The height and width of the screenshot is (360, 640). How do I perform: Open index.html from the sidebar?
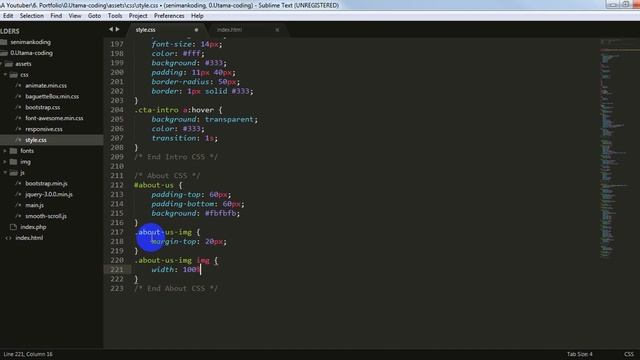coord(29,238)
